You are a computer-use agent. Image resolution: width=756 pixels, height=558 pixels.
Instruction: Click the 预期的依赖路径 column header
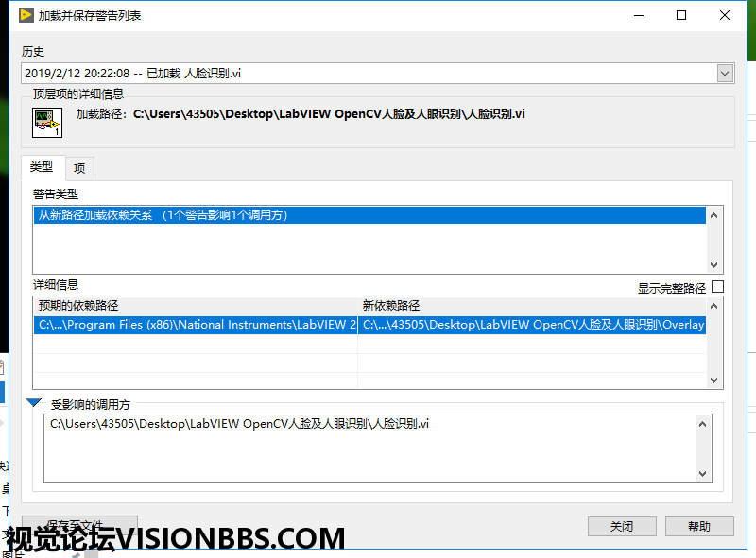coord(196,306)
